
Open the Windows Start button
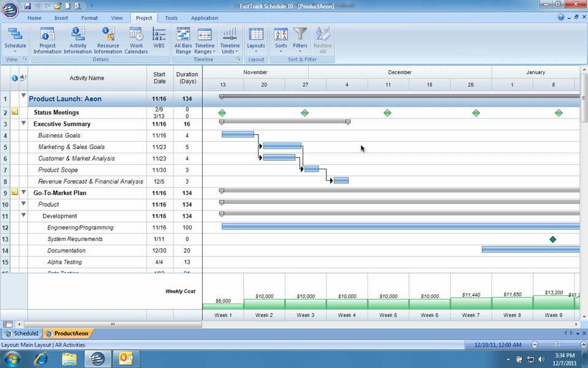11,359
